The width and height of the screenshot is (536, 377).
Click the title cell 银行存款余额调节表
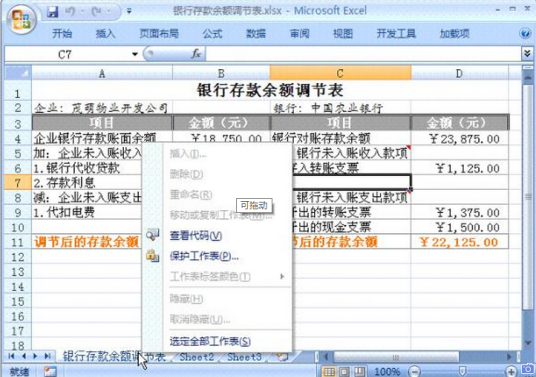(270, 90)
